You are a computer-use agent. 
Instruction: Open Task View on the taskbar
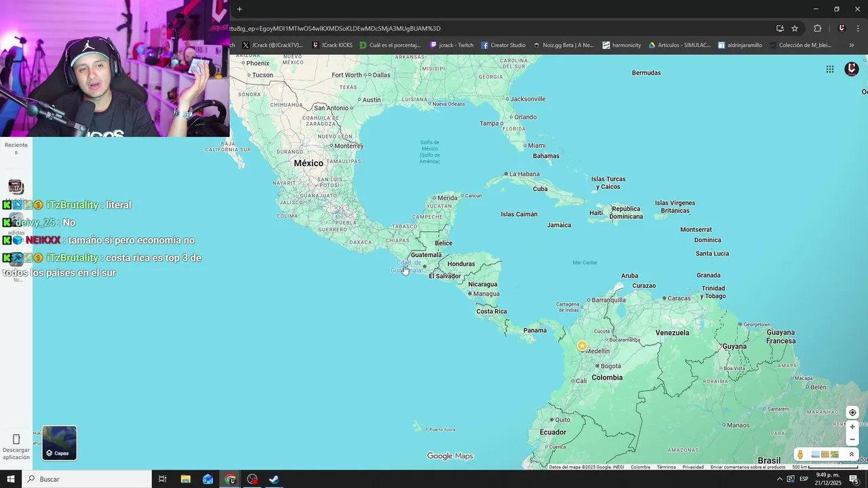tap(163, 479)
